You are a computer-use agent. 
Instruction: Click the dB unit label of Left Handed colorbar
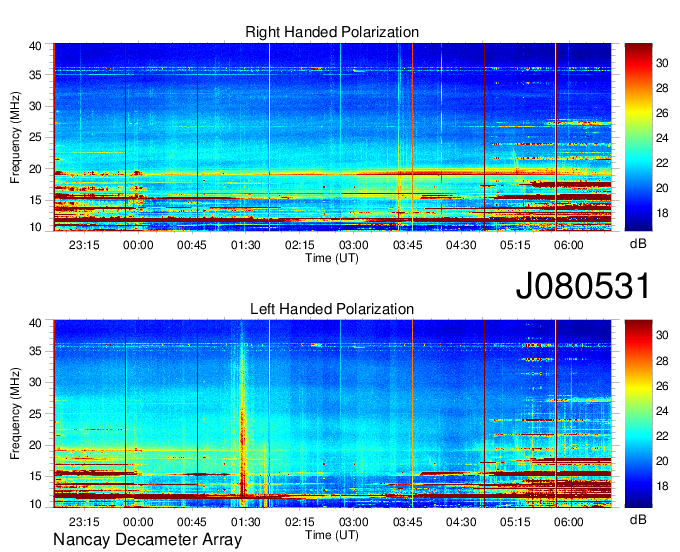pyautogui.click(x=638, y=519)
